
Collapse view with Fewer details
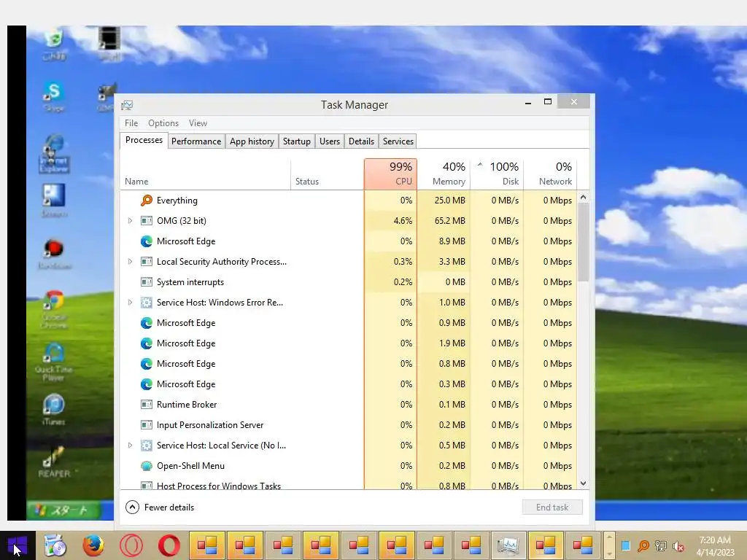(160, 507)
